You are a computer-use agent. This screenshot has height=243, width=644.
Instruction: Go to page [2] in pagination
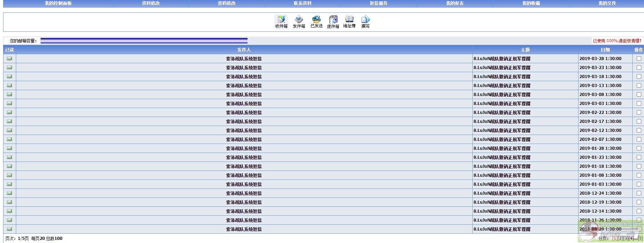pos(620,239)
